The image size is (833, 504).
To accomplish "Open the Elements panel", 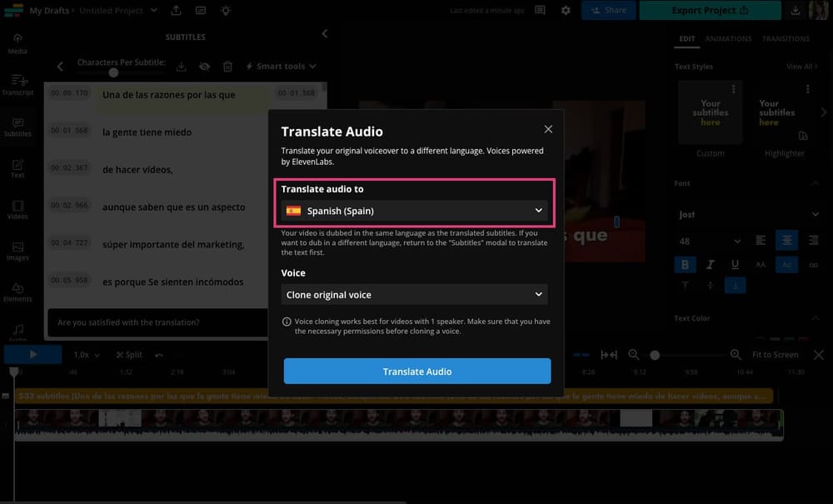I will pos(17,290).
